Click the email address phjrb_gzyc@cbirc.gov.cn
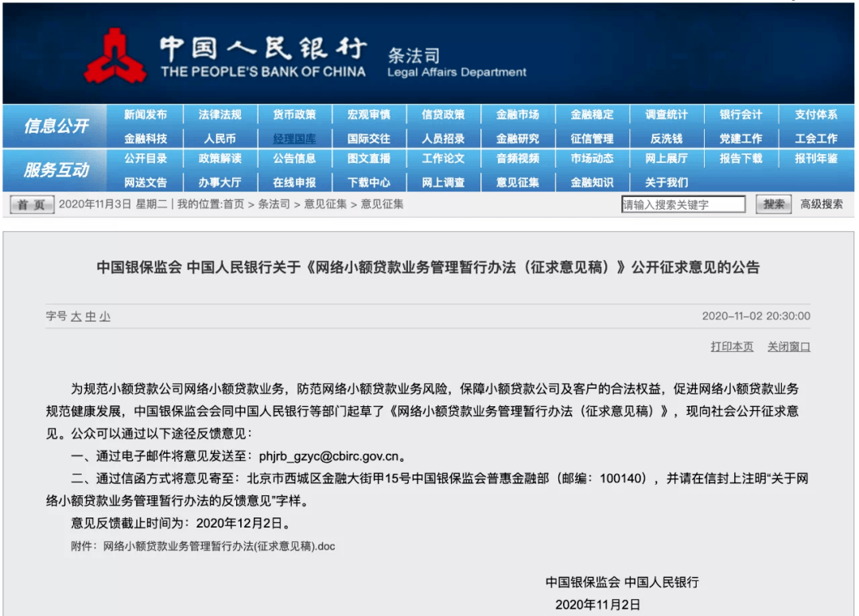 pos(328,456)
